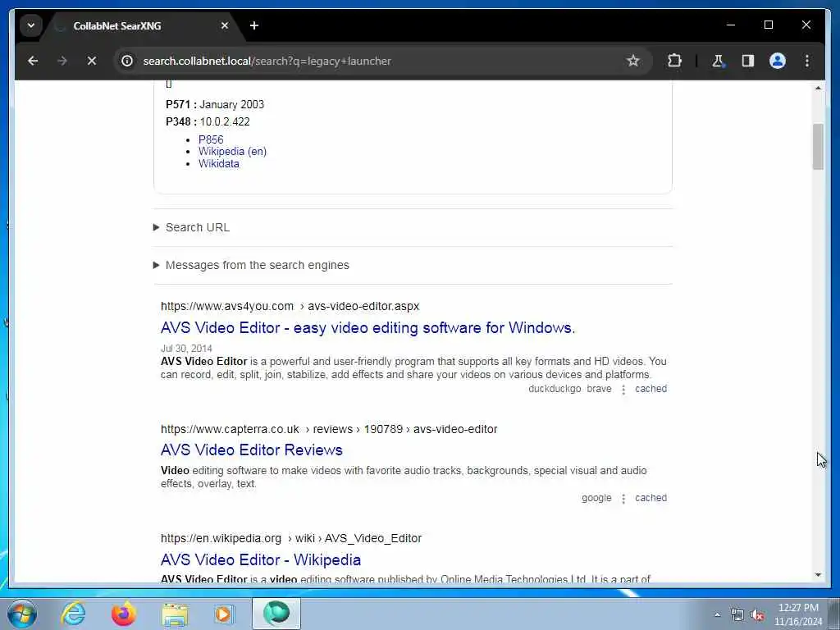Close the CollabNet SearXNG tab
This screenshot has width=840, height=630.
pyautogui.click(x=225, y=25)
